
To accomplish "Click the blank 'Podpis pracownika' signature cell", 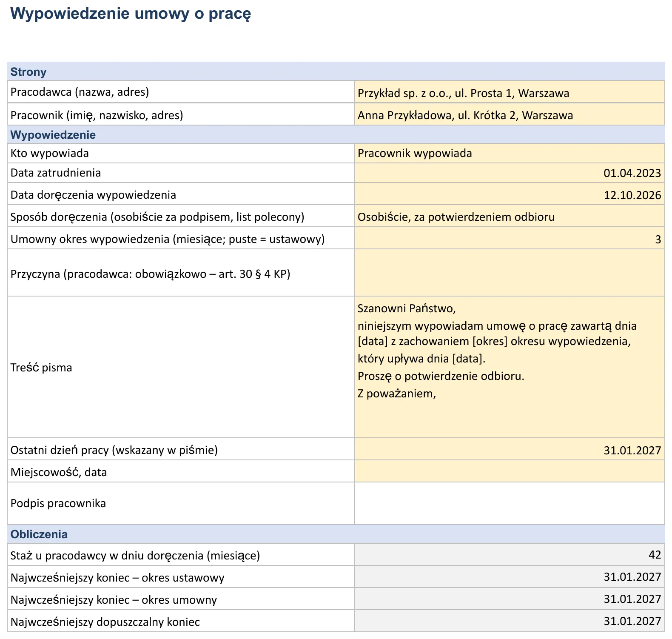I will tap(510, 504).
